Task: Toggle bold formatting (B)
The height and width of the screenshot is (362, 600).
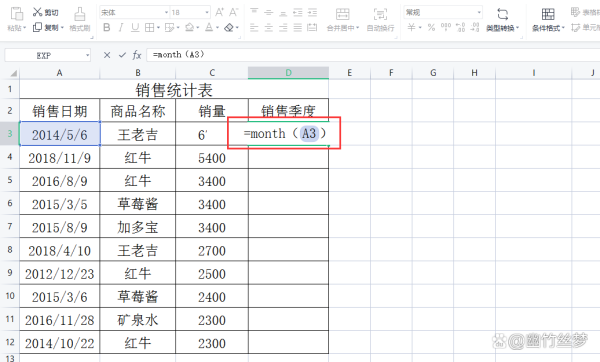Action: (107, 28)
